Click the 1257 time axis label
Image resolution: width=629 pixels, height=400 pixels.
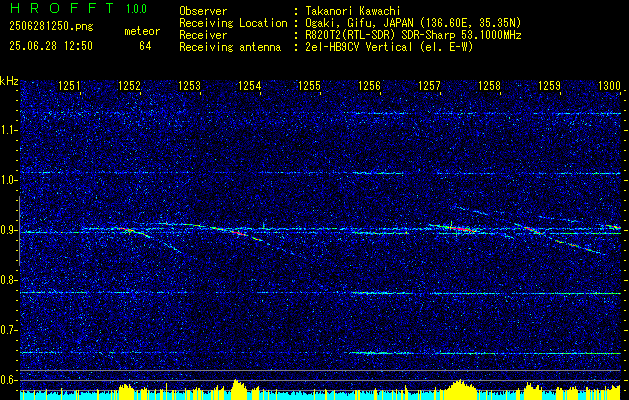(429, 85)
